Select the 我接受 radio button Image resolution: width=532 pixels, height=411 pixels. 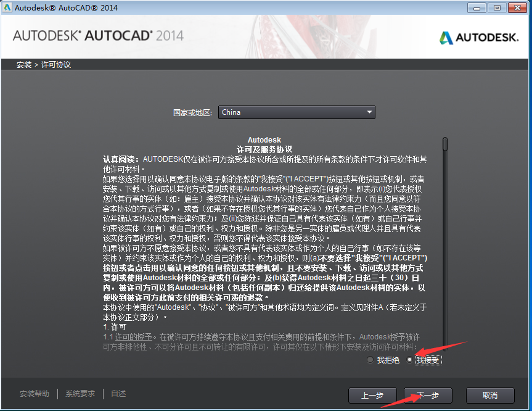pyautogui.click(x=409, y=360)
